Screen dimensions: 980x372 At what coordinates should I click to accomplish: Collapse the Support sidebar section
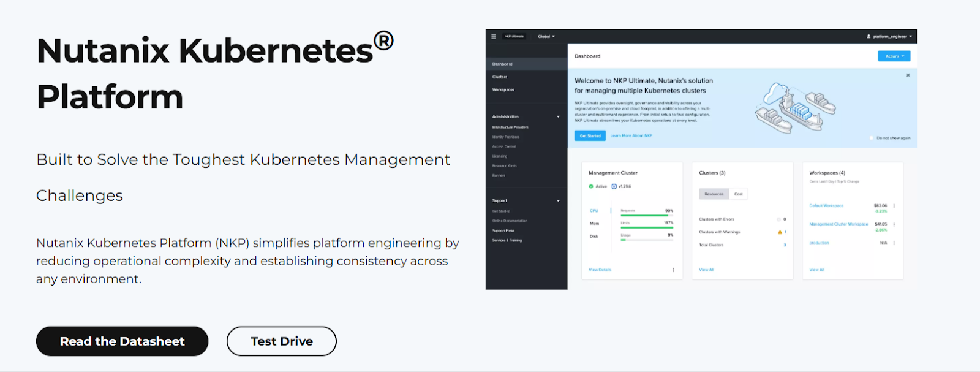(558, 200)
